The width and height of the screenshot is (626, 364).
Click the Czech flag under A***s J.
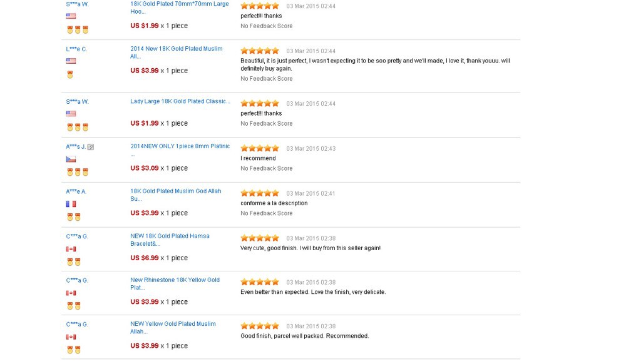click(x=71, y=159)
